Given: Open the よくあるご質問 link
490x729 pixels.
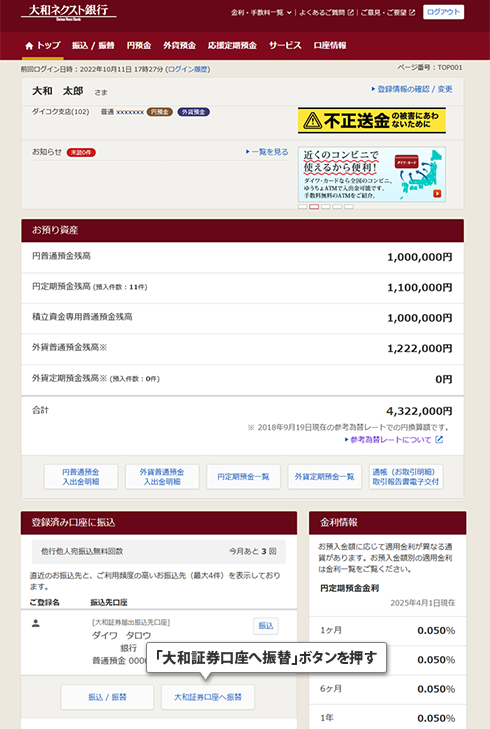Looking at the screenshot, I should (x=326, y=13).
